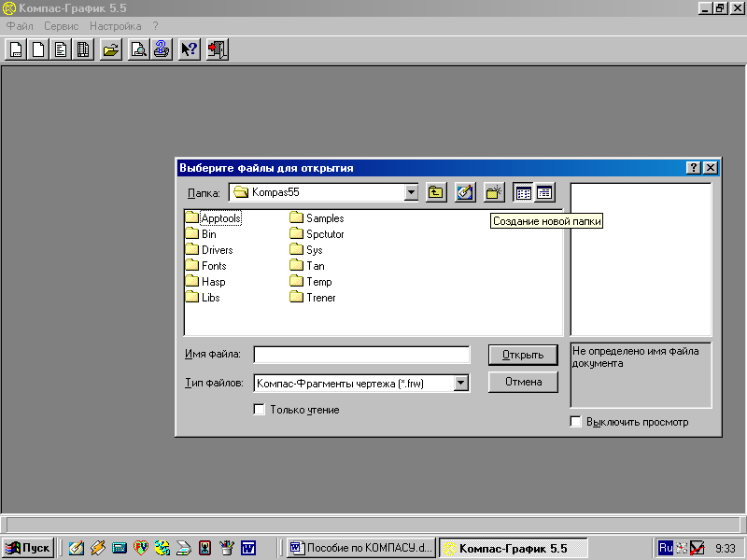Image resolution: width=747 pixels, height=560 pixels.
Task: Switch to 'Пособие по КОМПАСУ' taskbar window
Action: point(361,548)
